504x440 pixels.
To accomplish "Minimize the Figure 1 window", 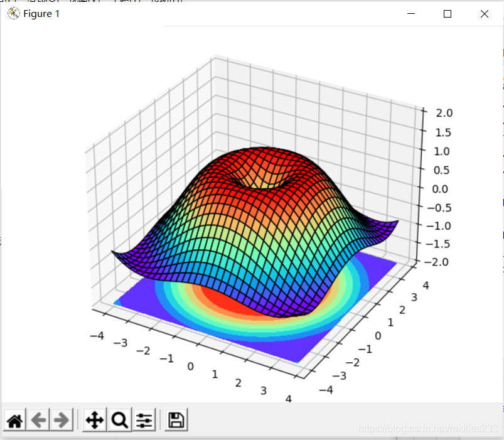I will (411, 14).
